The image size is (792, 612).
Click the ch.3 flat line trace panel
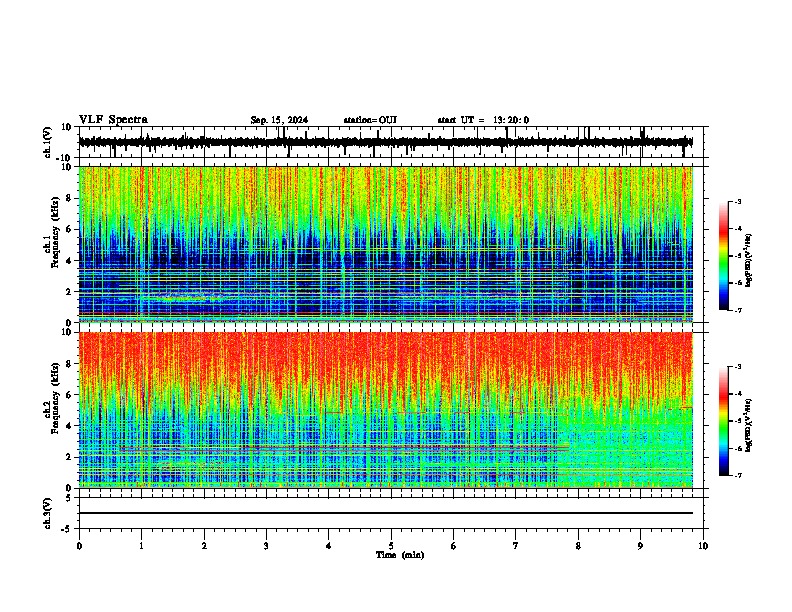pos(390,513)
